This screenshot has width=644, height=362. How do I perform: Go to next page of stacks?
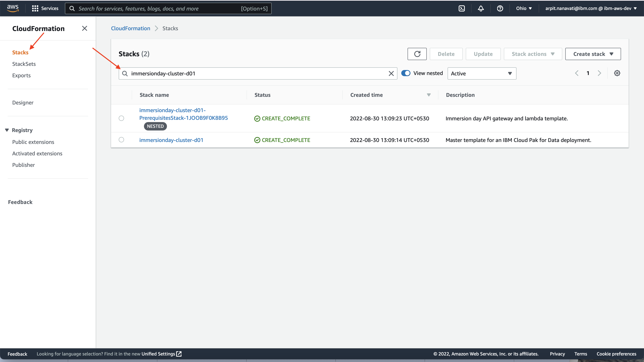(599, 73)
